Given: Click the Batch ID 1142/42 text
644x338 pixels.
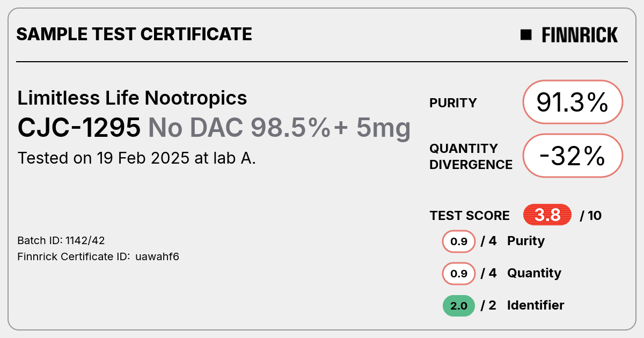Looking at the screenshot, I should 57,240.
